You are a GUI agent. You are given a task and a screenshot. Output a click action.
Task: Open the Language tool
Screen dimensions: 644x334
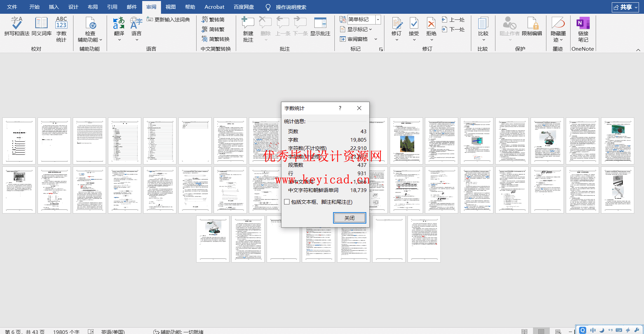137,27
